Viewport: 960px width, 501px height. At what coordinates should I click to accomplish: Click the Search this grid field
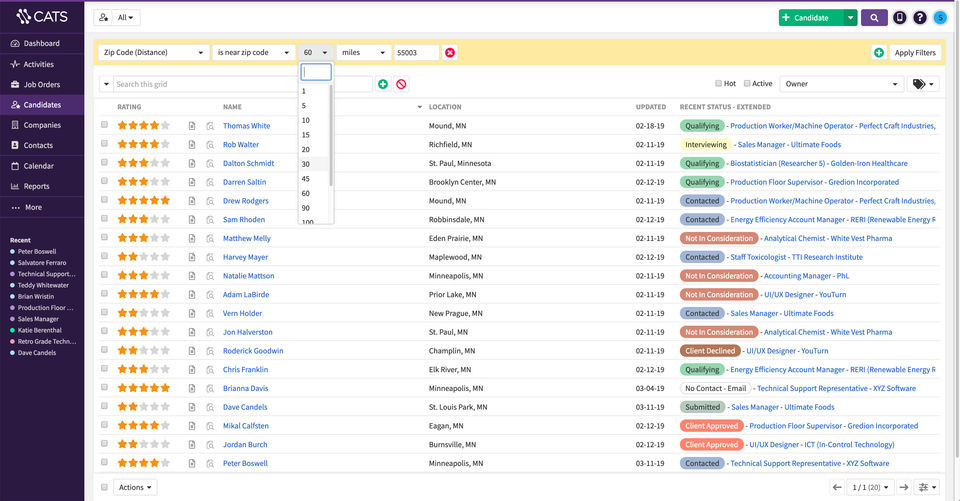[x=240, y=84]
